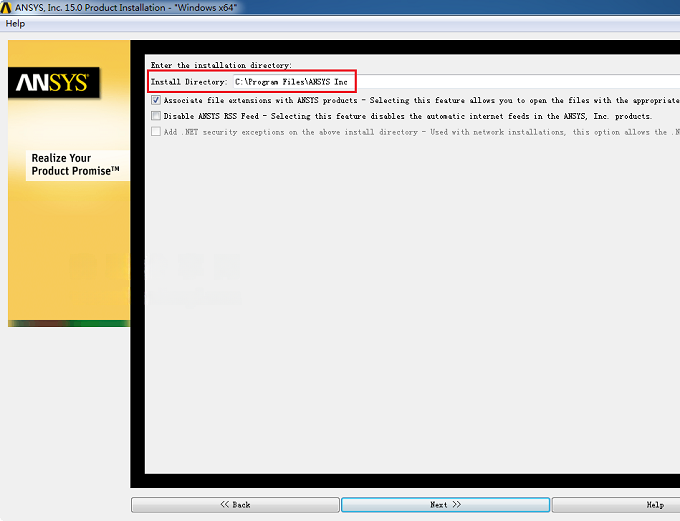Enable Disable ANSYS RSS Feed checkbox

pyautogui.click(x=156, y=116)
